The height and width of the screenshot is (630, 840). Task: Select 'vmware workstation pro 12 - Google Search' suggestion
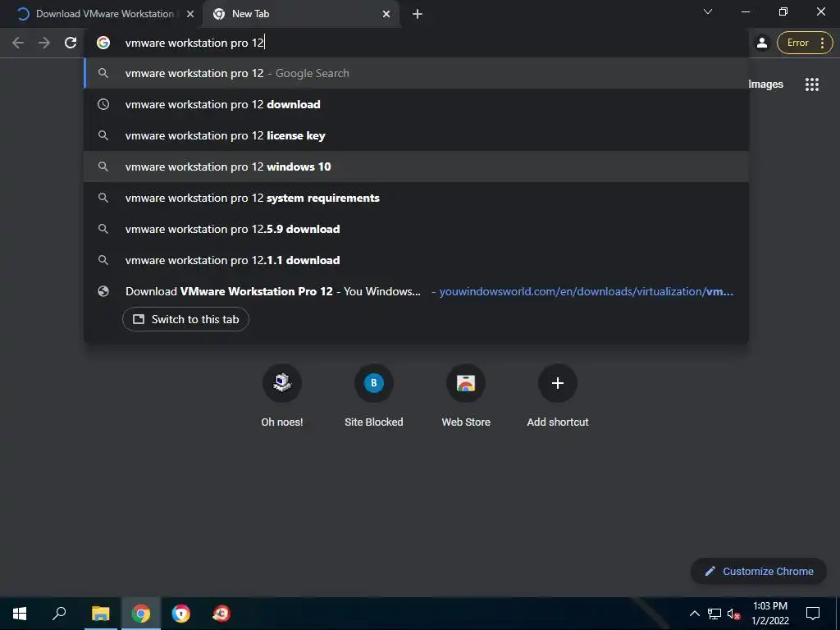point(416,73)
